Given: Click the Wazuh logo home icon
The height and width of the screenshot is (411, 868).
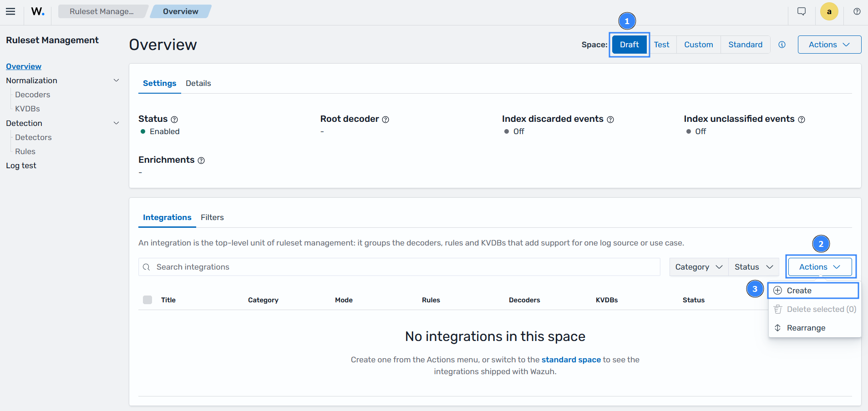Looking at the screenshot, I should [38, 11].
